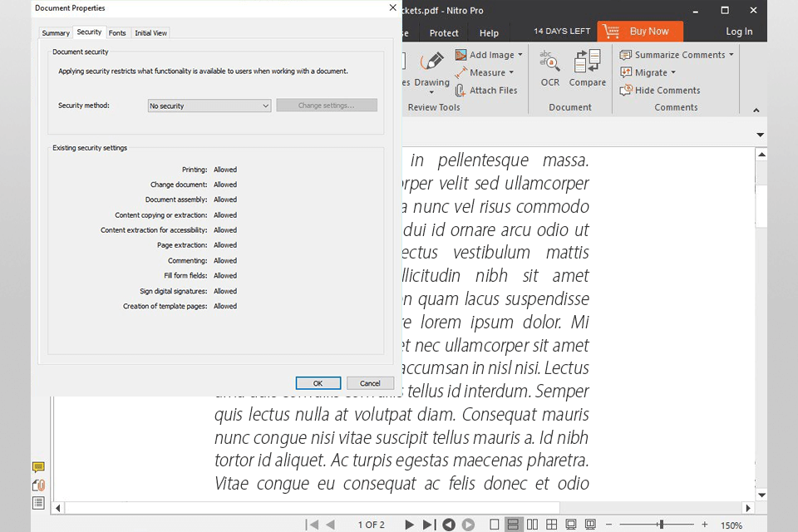Run the OCR tool
Screen dimensions: 798x532
point(549,67)
